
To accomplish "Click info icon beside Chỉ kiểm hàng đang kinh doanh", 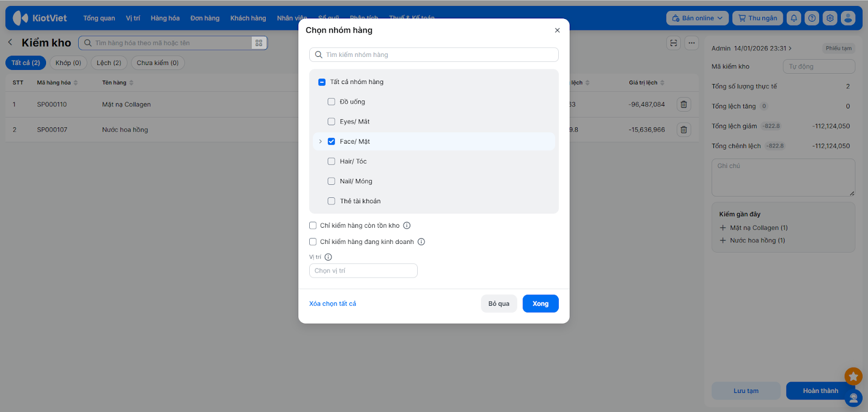I will click(x=422, y=242).
